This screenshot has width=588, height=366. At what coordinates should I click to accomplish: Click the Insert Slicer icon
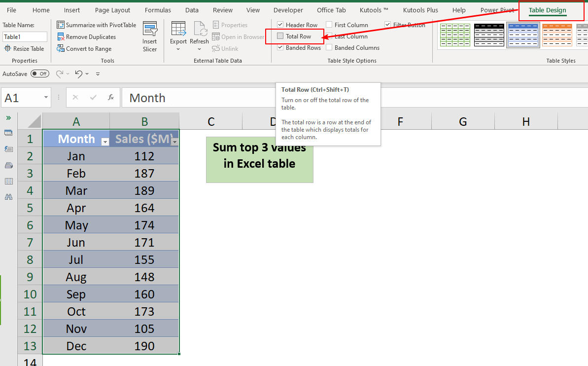(150, 30)
